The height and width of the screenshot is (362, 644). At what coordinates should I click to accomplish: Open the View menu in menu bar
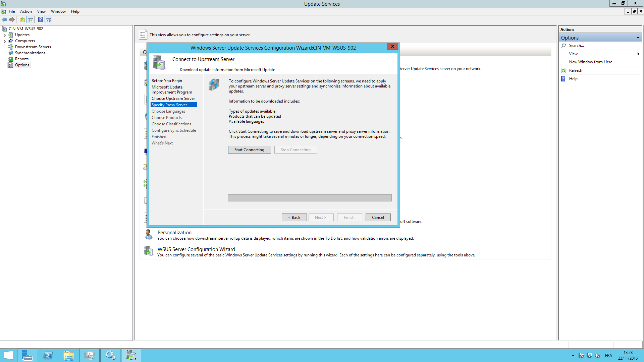coord(41,11)
